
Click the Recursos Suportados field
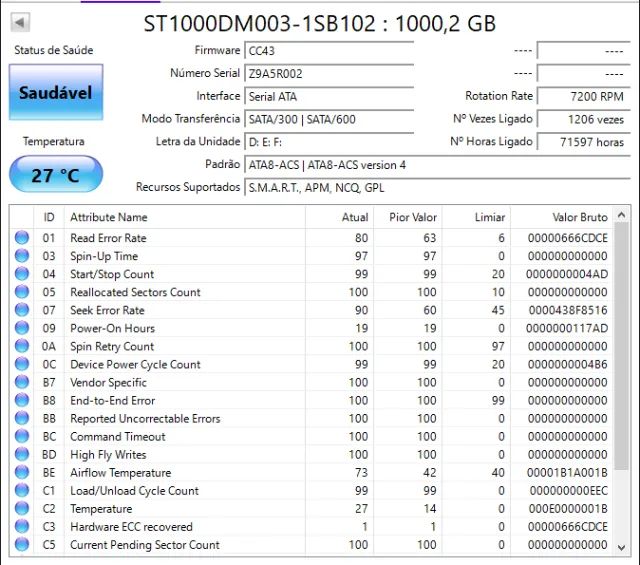tap(437, 188)
